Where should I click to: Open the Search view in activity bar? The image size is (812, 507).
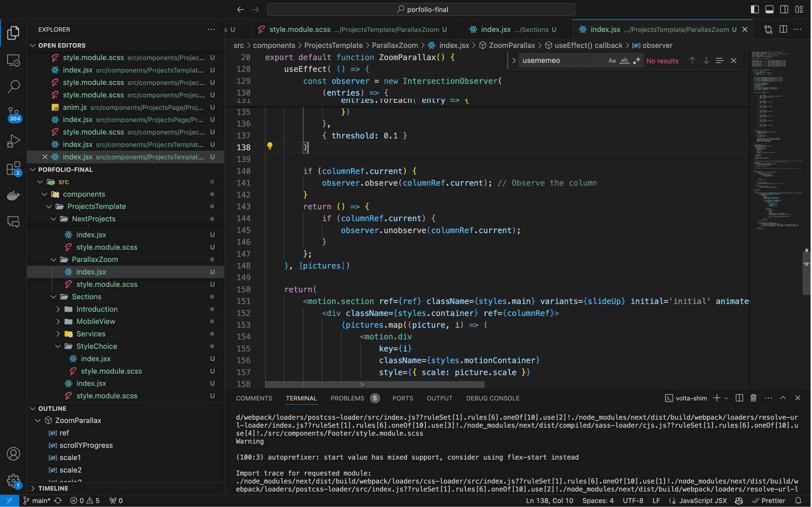[14, 86]
